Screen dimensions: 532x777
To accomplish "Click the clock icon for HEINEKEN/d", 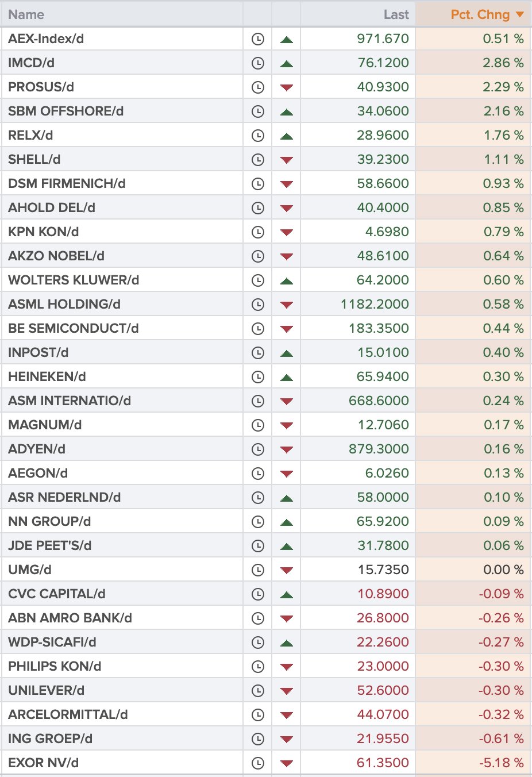I will tap(258, 377).
